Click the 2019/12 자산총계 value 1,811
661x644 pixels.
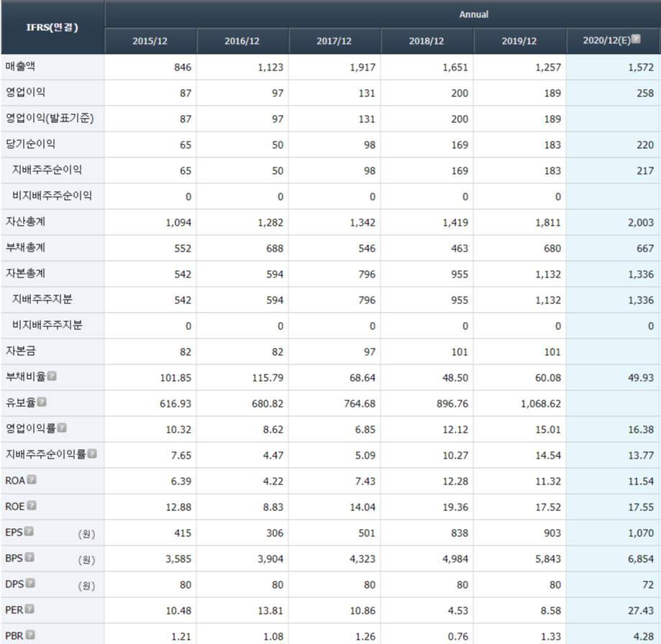point(548,223)
